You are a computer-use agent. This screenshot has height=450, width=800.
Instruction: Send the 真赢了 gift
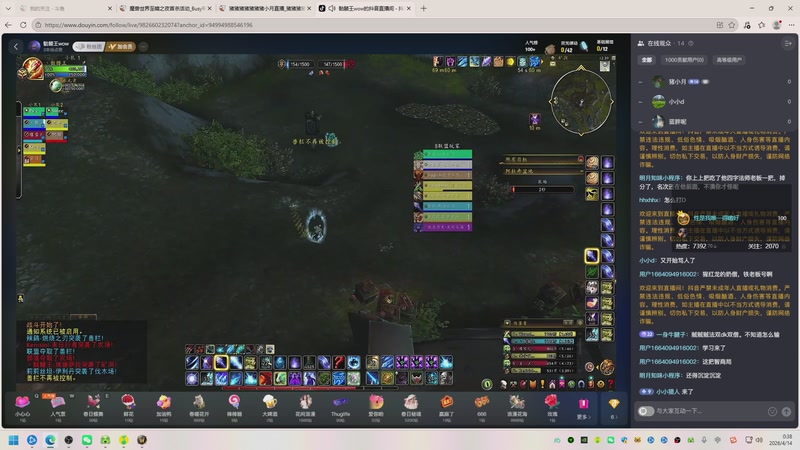coord(446,407)
